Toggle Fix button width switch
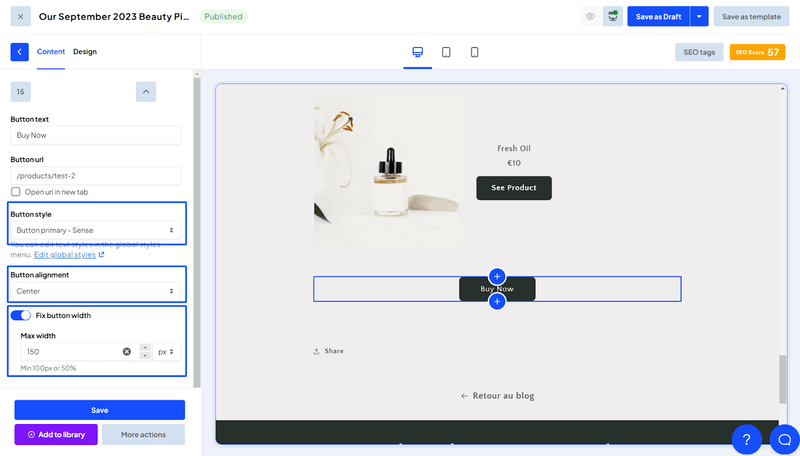Image resolution: width=800 pixels, height=456 pixels. (21, 315)
